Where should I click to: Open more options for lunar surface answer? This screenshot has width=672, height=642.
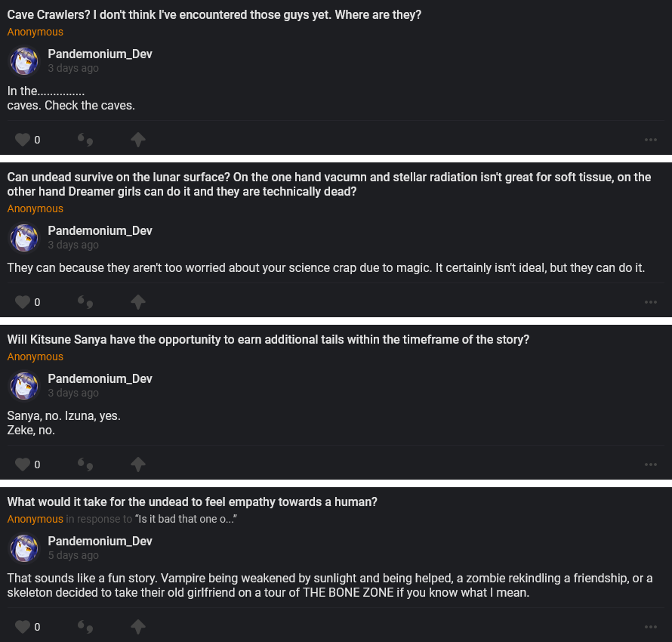(x=651, y=302)
